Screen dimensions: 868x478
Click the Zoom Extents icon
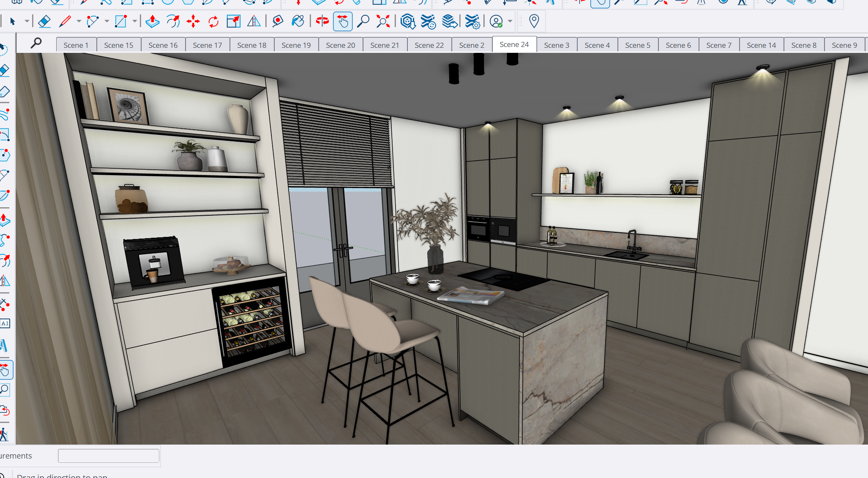tap(383, 21)
